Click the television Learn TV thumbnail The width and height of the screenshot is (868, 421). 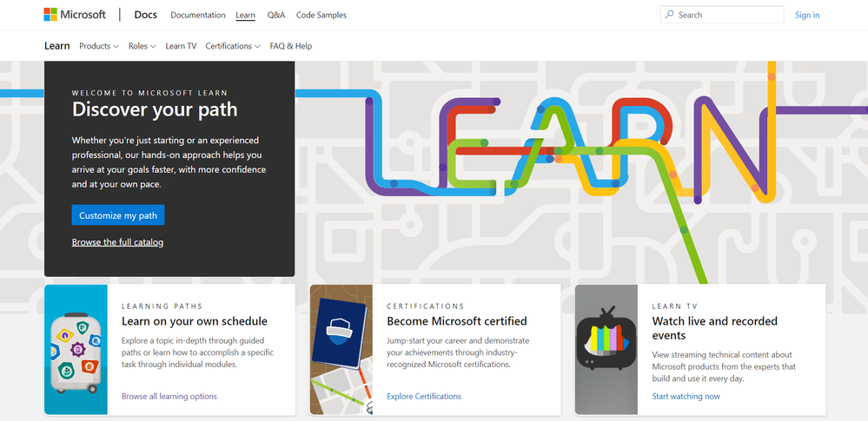point(606,350)
